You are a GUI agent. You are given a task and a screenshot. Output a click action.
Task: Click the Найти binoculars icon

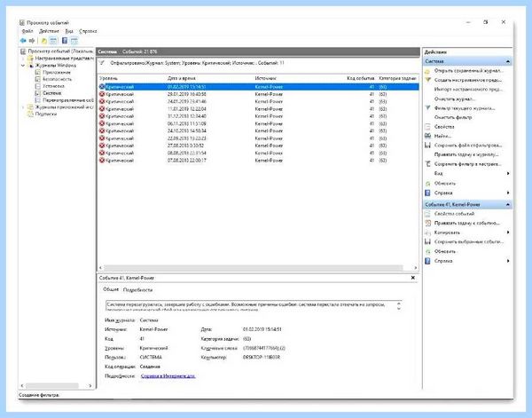[427, 136]
